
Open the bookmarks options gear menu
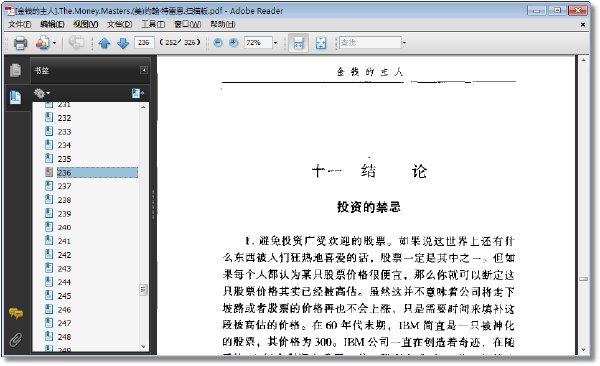click(x=42, y=93)
